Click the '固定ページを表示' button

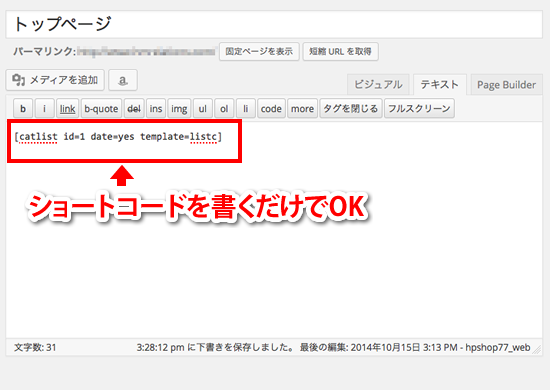259,52
